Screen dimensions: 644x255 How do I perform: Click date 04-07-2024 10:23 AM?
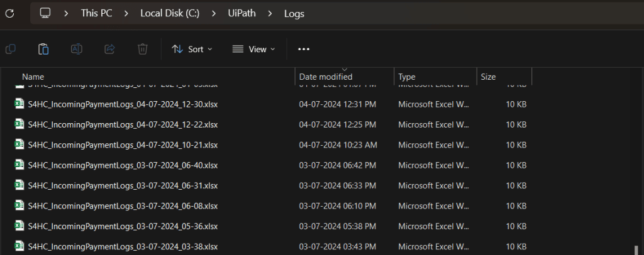click(338, 144)
